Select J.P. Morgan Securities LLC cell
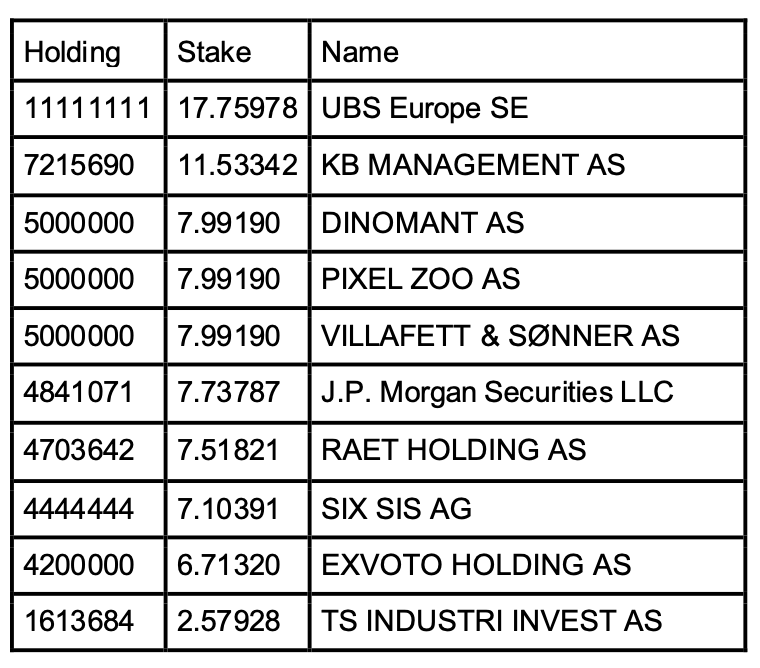Image resolution: width=760 pixels, height=668 pixels. (x=527, y=393)
